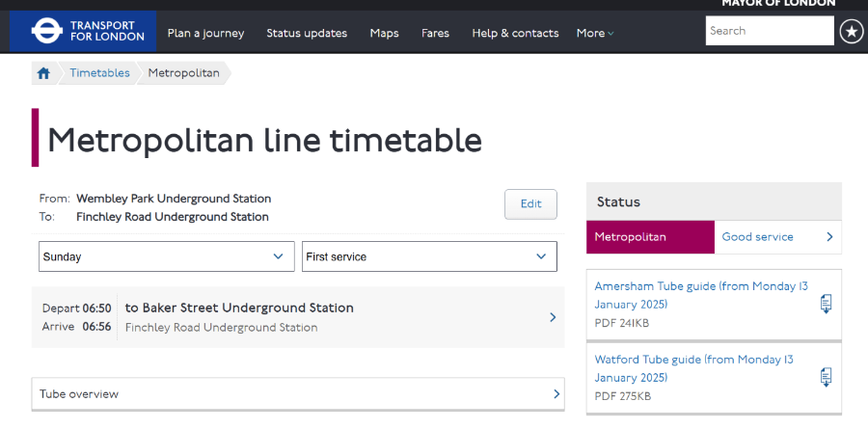Open the Sunday day dropdown
The height and width of the screenshot is (429, 868).
[x=167, y=256]
